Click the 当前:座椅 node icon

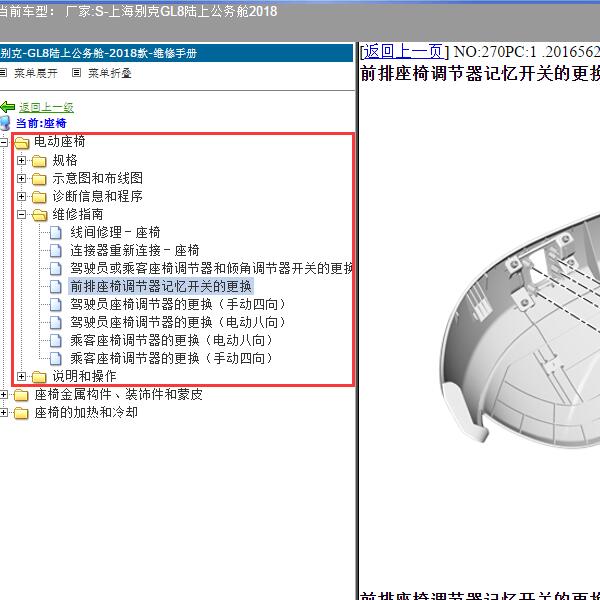pos(5,123)
